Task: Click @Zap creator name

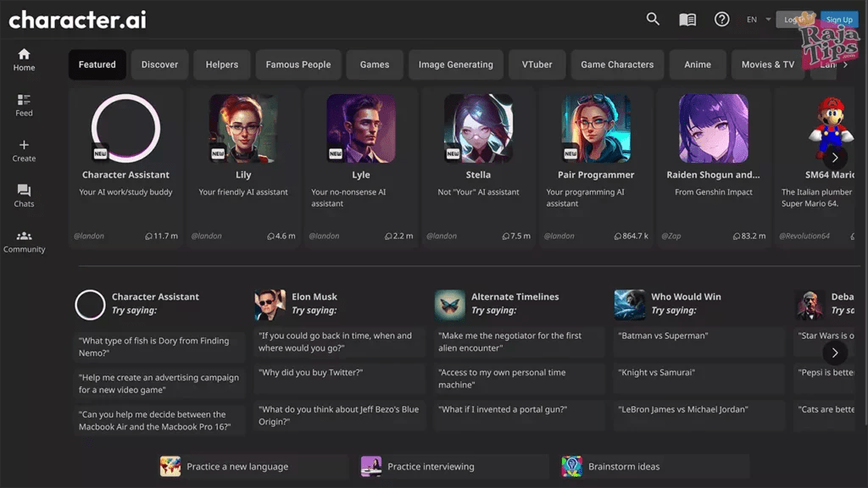Action: point(671,236)
